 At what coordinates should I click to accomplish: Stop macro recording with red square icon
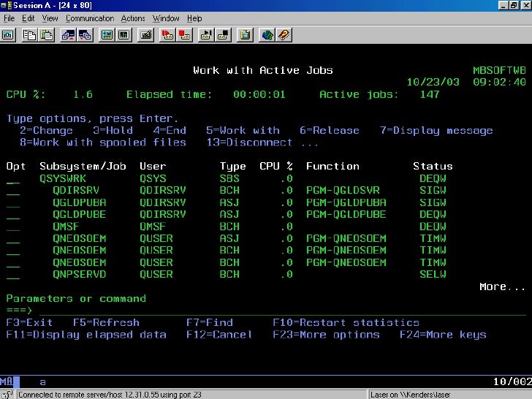[x=184, y=35]
